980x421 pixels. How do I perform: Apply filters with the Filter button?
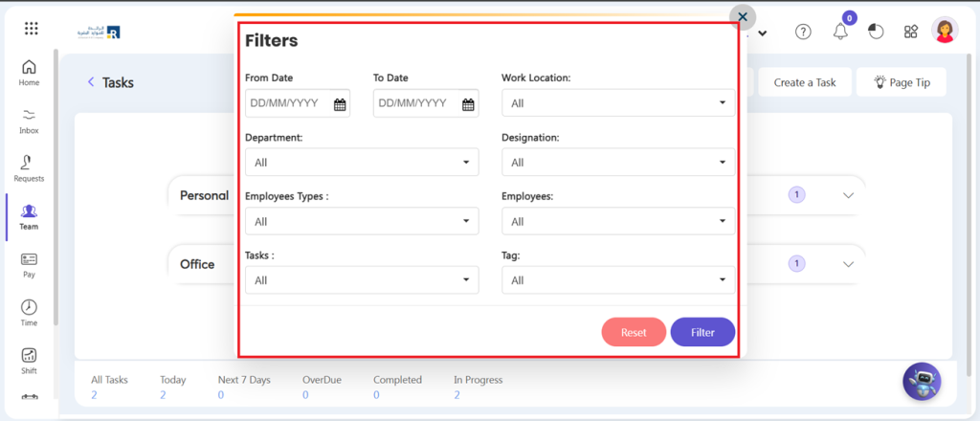point(702,332)
